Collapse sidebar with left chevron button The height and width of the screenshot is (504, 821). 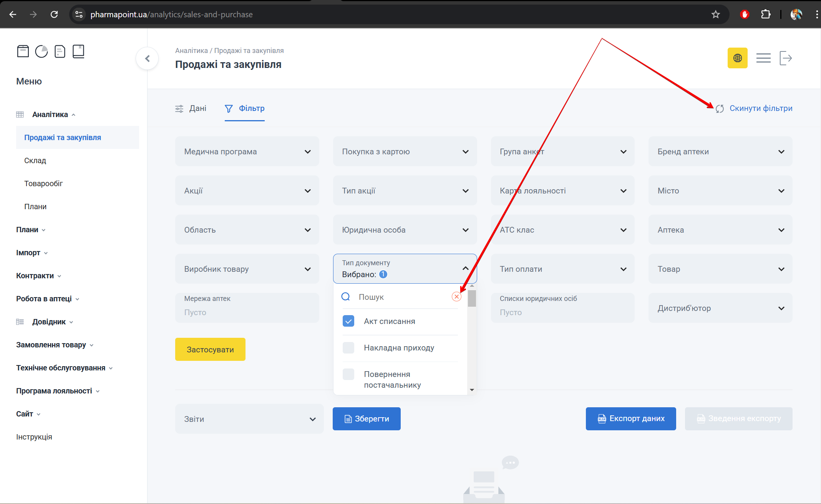147,58
